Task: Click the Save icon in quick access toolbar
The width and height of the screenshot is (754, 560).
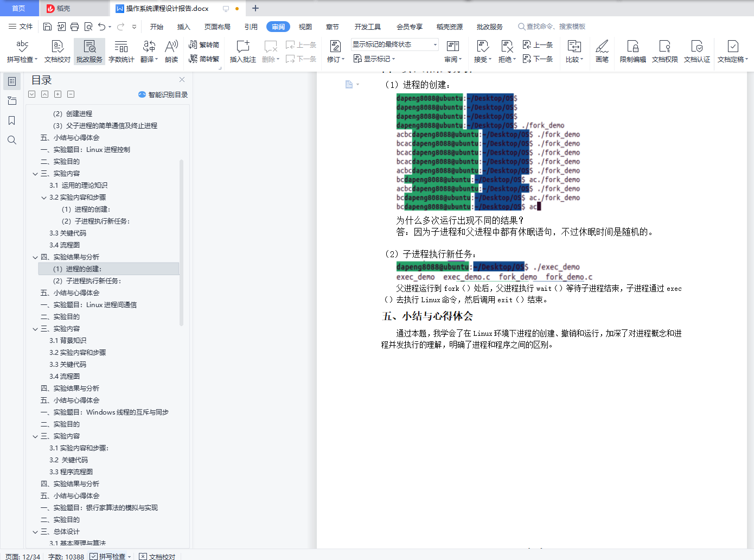Action: (x=47, y=27)
